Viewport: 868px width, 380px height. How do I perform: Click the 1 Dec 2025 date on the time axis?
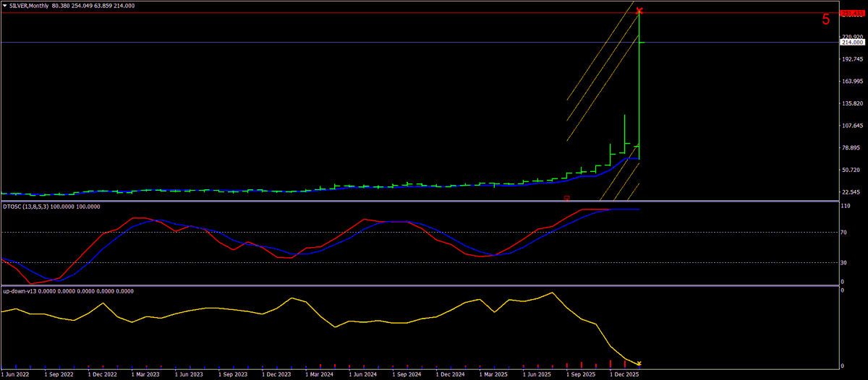[625, 375]
